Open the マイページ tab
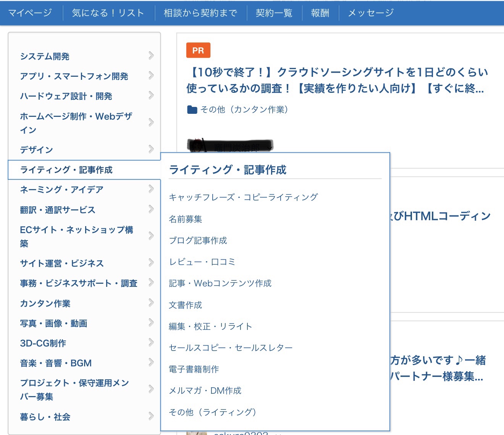This screenshot has width=504, height=435. tap(30, 13)
